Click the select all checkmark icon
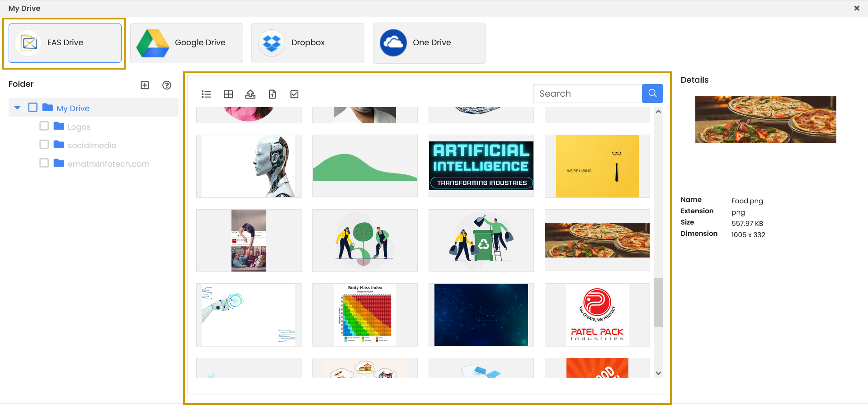 click(294, 94)
